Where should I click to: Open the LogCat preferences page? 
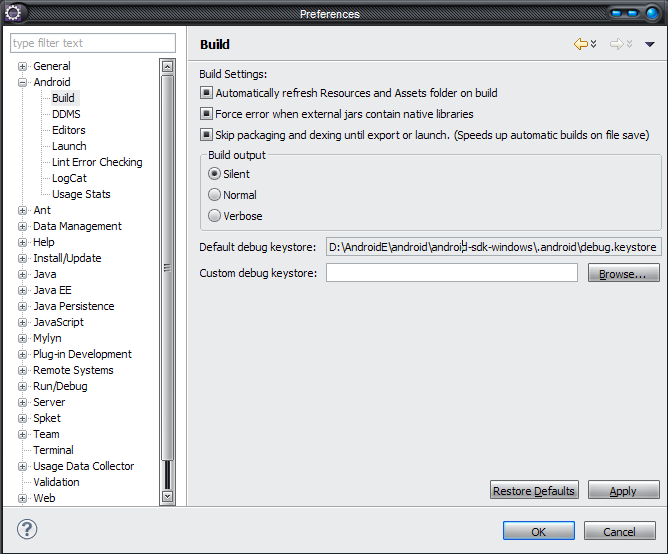(x=69, y=178)
